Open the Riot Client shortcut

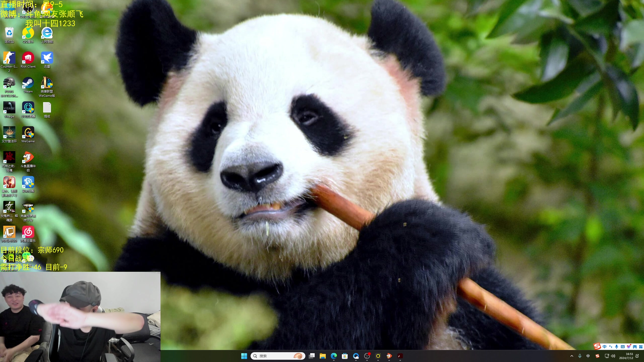point(28,60)
